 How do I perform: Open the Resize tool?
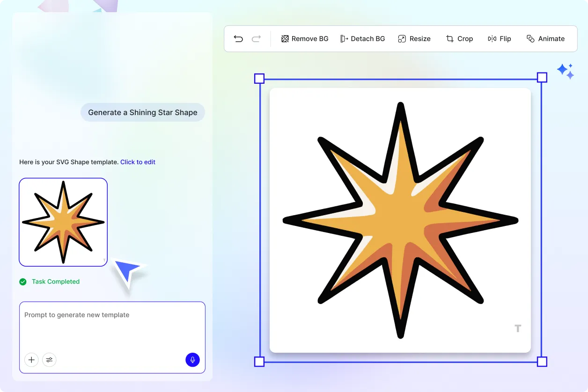[414, 39]
